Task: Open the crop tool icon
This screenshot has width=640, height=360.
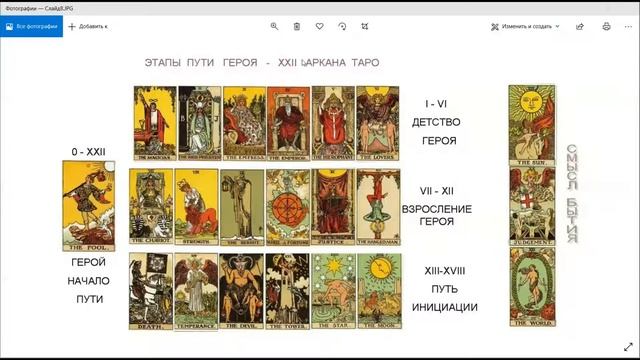Action: click(364, 27)
